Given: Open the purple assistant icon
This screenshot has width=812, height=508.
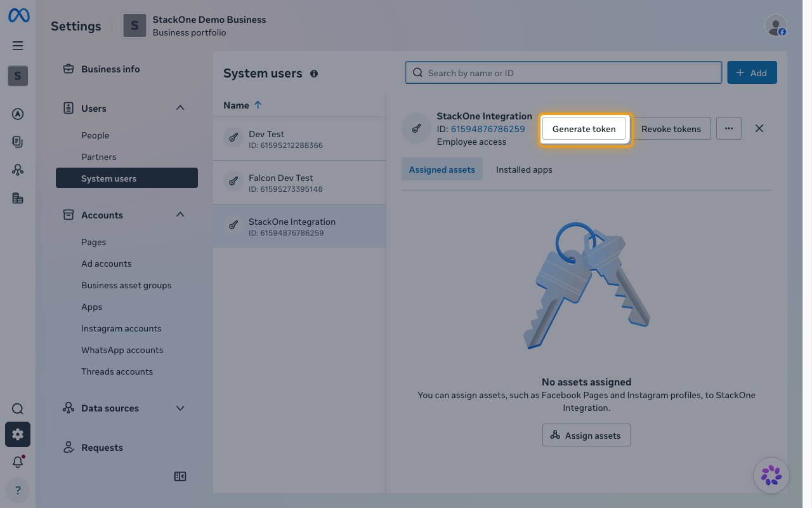Looking at the screenshot, I should coord(771,475).
